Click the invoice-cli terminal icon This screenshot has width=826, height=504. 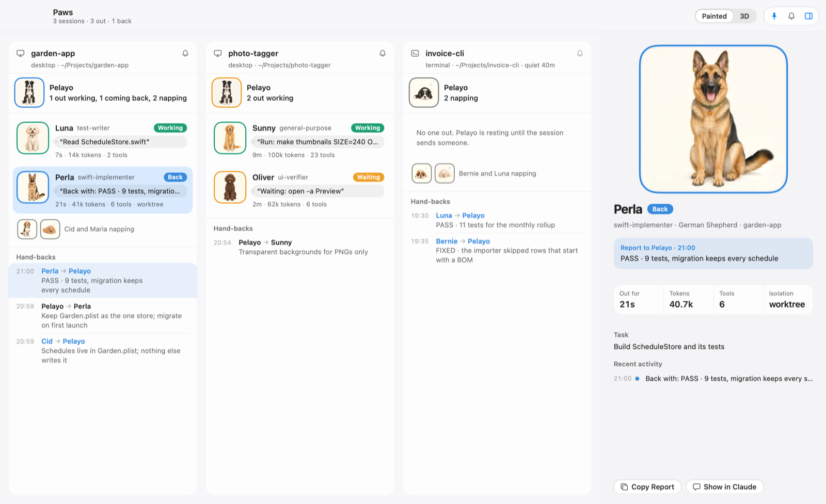click(x=415, y=53)
